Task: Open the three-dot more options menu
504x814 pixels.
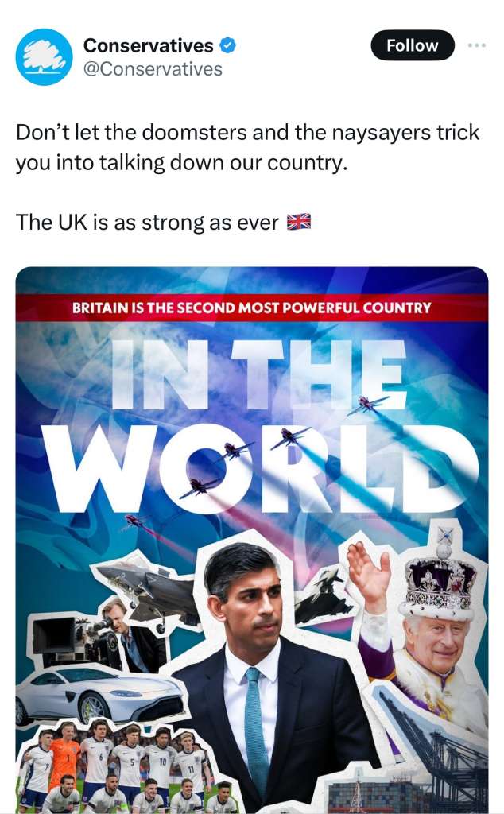Action: (x=476, y=45)
